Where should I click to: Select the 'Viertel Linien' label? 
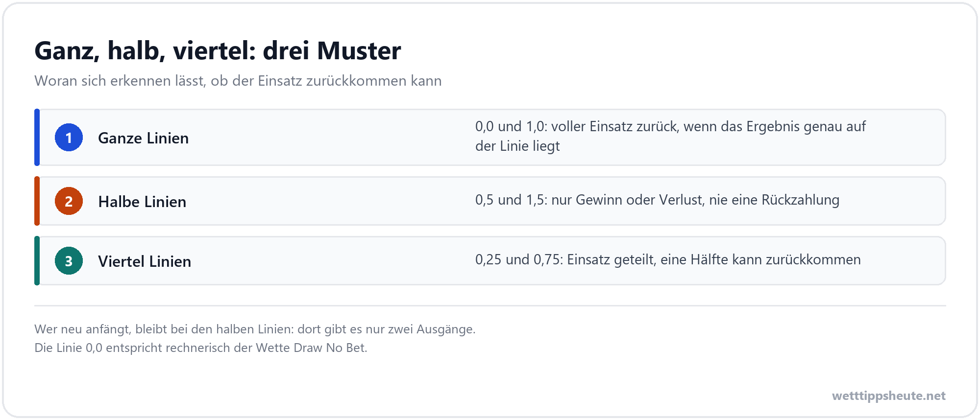coord(145,261)
